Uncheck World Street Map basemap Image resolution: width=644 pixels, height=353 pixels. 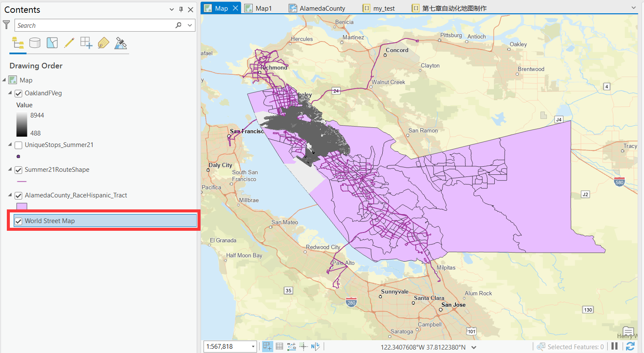click(18, 221)
